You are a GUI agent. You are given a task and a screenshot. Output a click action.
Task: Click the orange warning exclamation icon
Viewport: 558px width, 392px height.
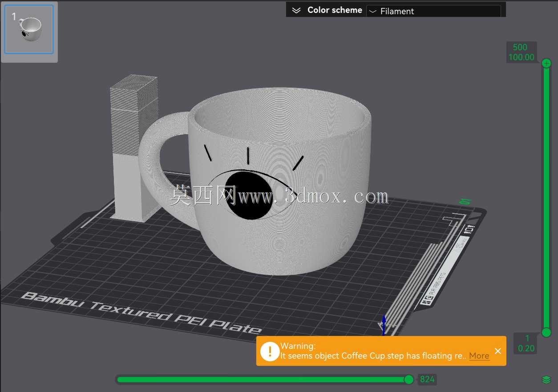[x=270, y=351]
